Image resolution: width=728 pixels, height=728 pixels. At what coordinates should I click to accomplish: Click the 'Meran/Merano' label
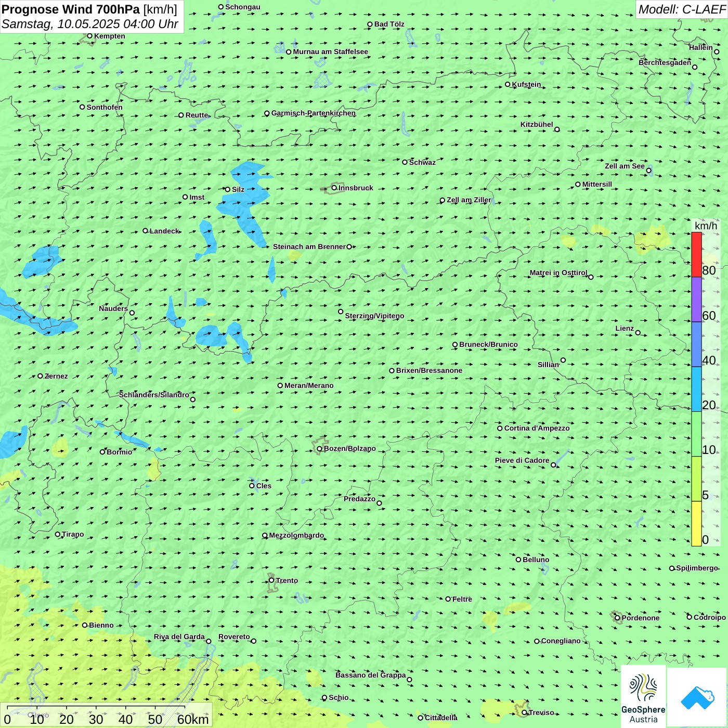(309, 385)
